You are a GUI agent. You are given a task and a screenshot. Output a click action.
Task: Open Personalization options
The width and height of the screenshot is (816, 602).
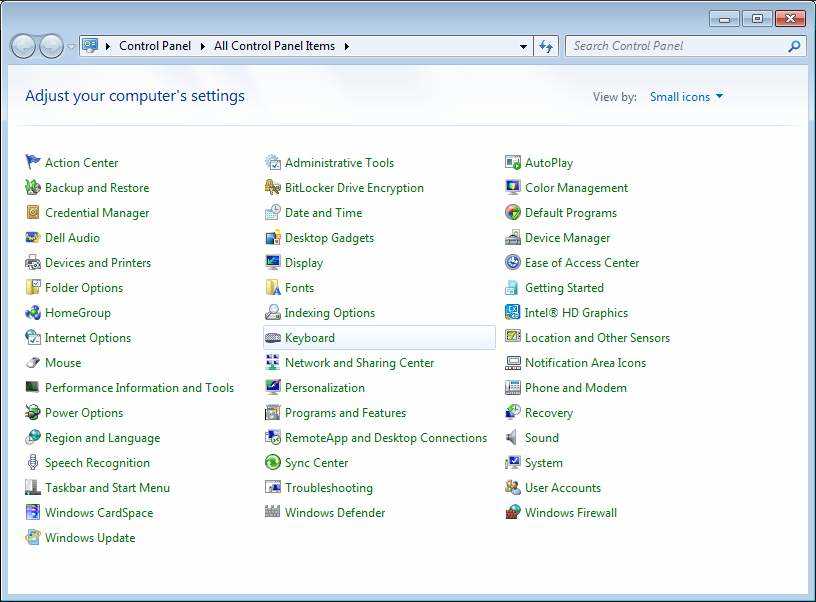[x=325, y=387]
